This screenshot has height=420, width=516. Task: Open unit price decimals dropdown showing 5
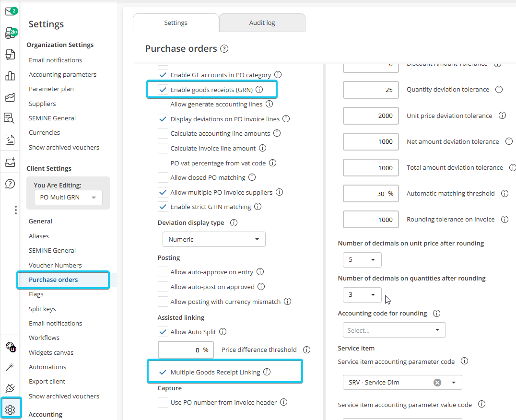tap(362, 260)
